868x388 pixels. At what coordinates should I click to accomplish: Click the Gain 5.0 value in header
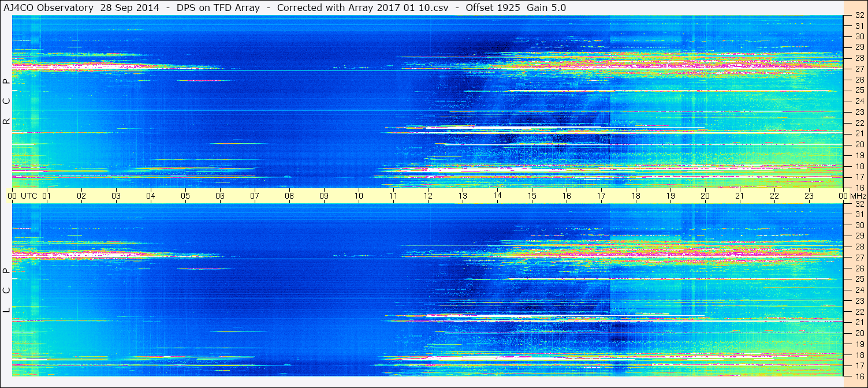[546, 8]
